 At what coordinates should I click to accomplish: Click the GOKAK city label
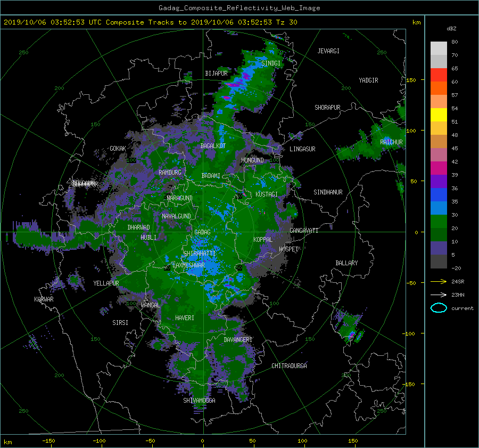click(118, 149)
